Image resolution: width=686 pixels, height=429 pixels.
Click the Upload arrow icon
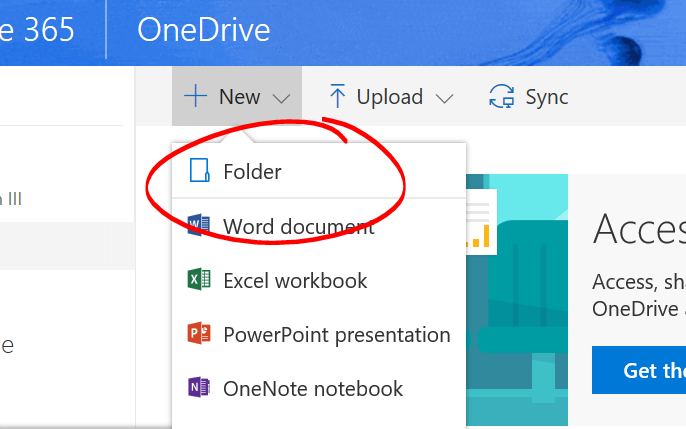[x=338, y=97]
